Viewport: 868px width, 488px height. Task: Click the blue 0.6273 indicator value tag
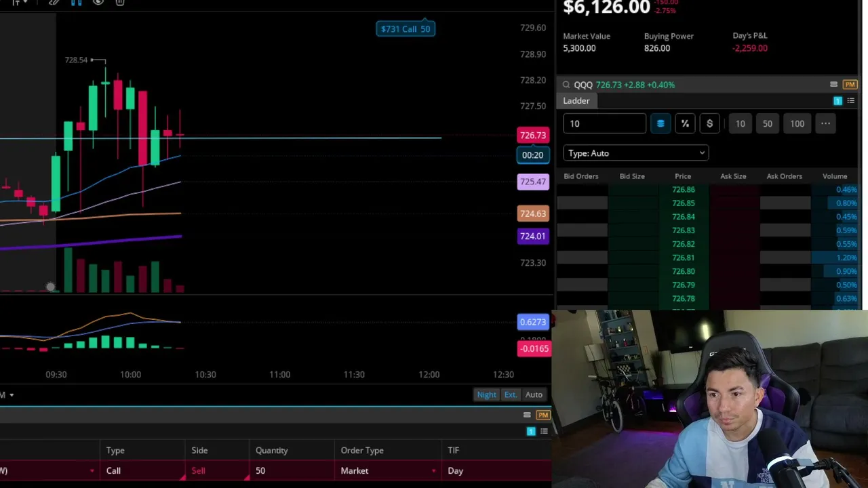pos(533,322)
